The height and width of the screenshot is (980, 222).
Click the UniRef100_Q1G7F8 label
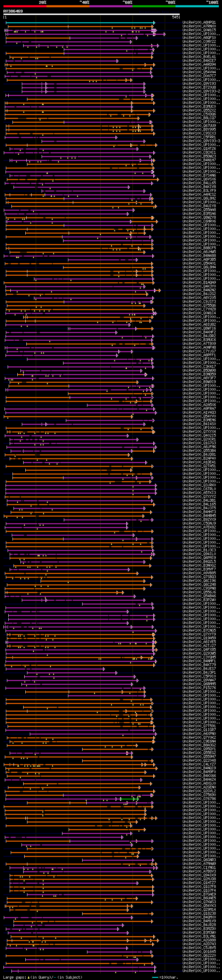(x=199, y=886)
